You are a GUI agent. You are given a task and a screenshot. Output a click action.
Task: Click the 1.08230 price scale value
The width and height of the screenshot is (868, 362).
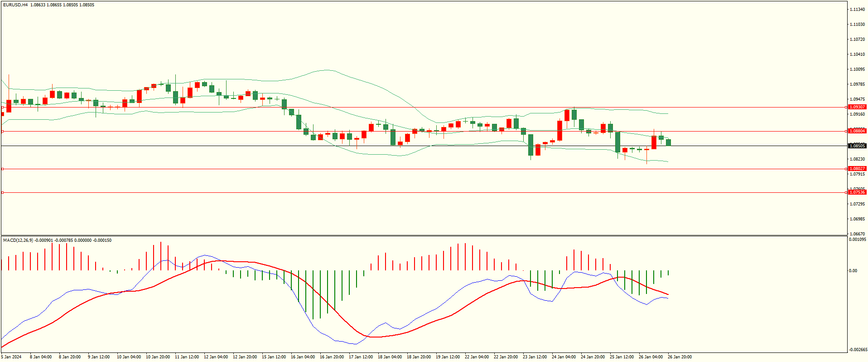tap(857, 159)
